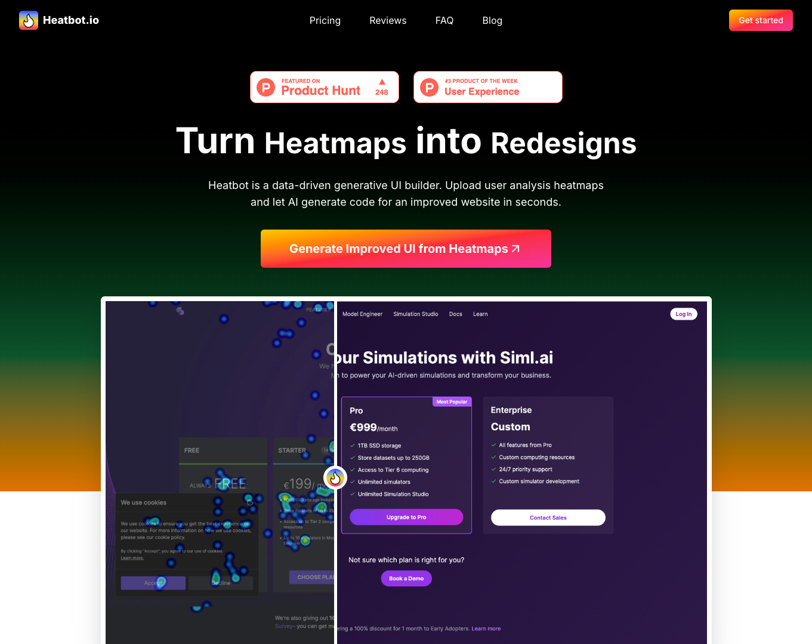Select Docs in the preview site navigation
The height and width of the screenshot is (644, 812).
[455, 314]
